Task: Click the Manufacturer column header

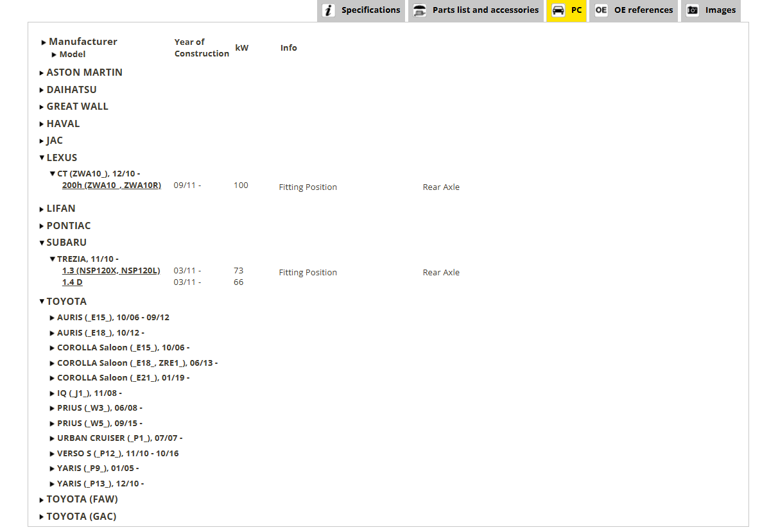Action: (x=83, y=42)
